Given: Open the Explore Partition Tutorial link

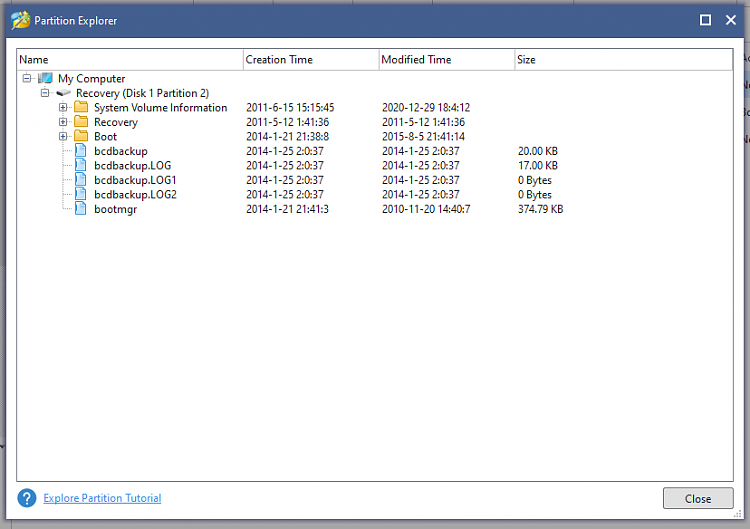Looking at the screenshot, I should 102,498.
